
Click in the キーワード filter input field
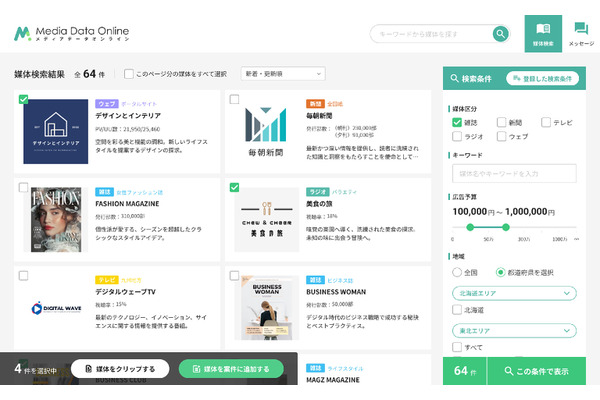tap(514, 173)
